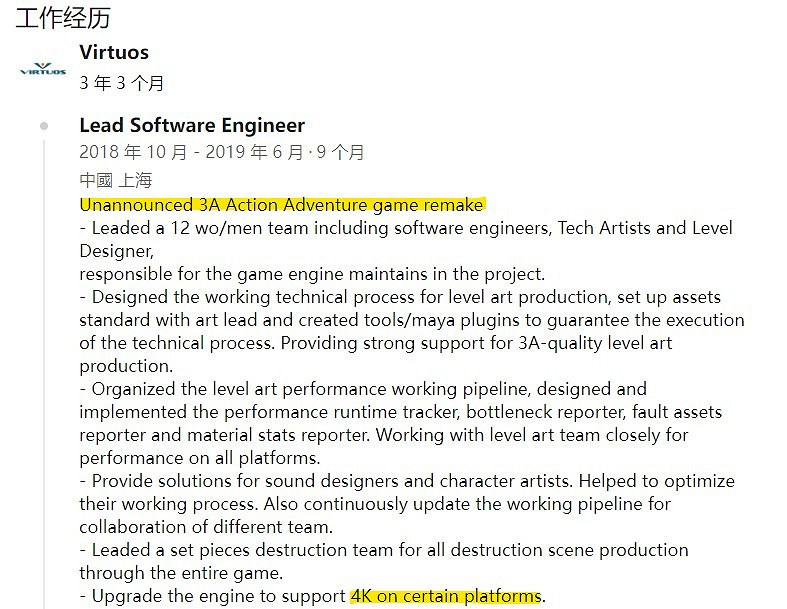The image size is (787, 609).
Task: Click the 中國 上海 location text
Action: [115, 180]
